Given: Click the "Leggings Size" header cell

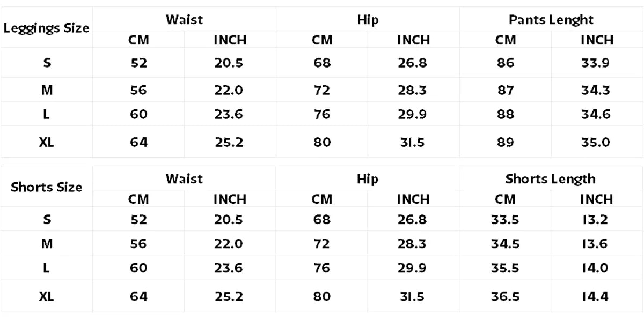Looking at the screenshot, I should 47,28.
